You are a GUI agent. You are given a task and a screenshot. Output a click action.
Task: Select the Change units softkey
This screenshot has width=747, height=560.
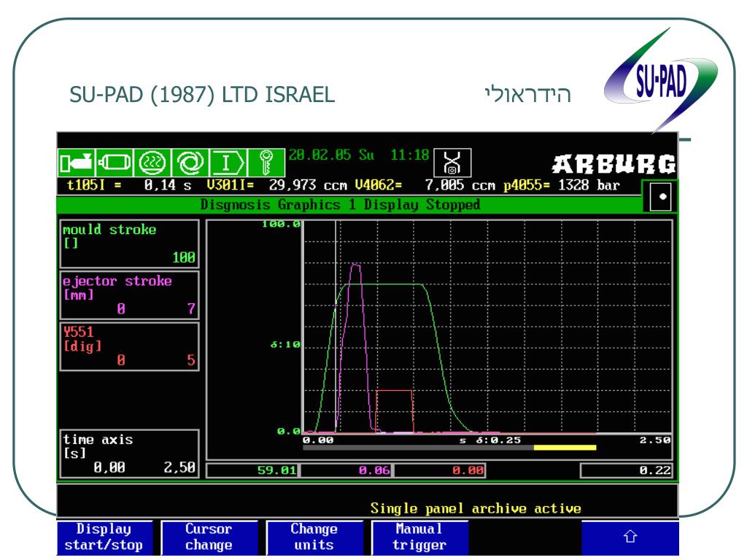[314, 537]
